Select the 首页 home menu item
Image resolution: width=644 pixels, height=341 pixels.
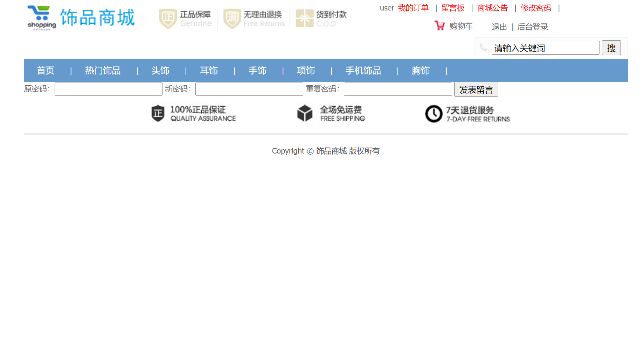tap(45, 70)
